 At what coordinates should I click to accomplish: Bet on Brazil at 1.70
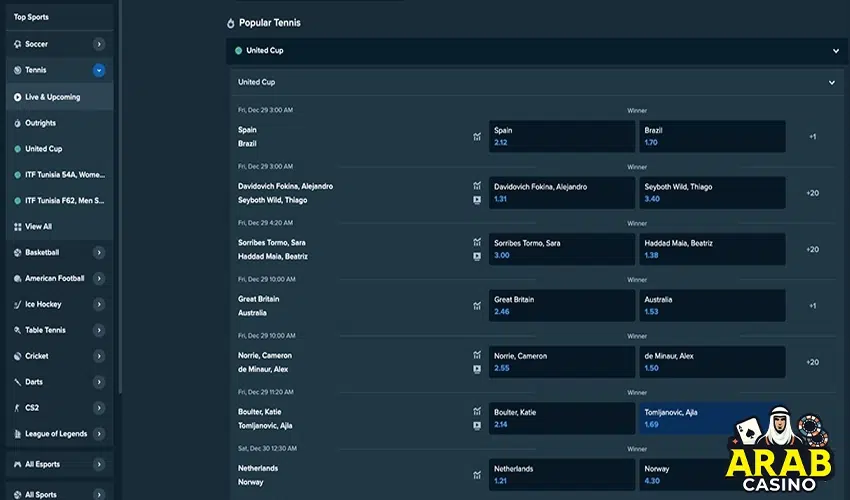click(x=712, y=136)
